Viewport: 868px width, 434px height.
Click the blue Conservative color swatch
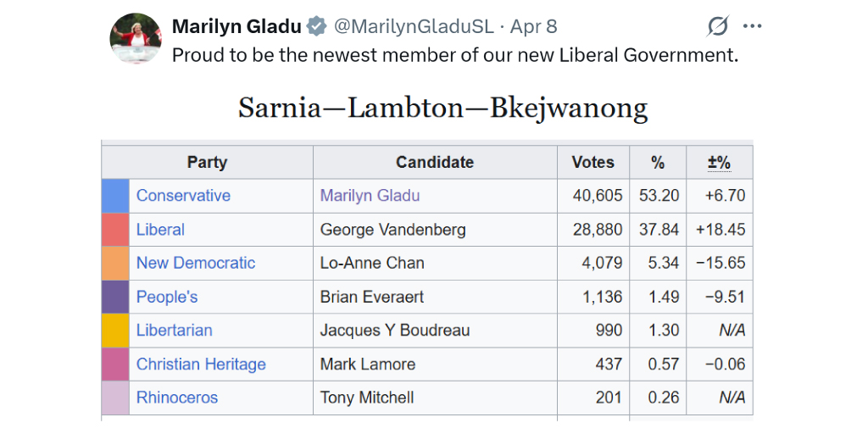pos(115,196)
